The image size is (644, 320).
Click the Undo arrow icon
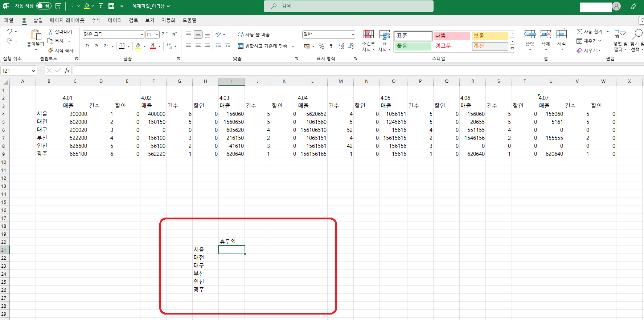click(9, 32)
